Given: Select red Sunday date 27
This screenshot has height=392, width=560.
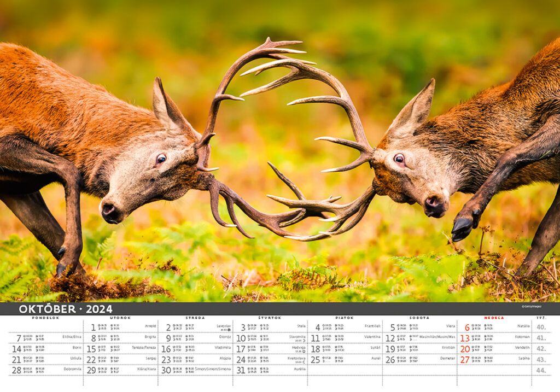Looking at the screenshot, I should pyautogui.click(x=465, y=359).
